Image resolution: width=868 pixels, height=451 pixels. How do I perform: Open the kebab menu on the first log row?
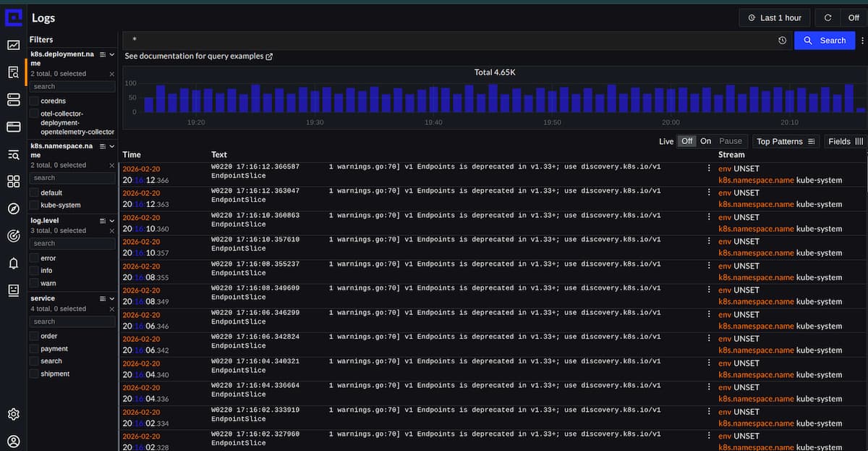pyautogui.click(x=708, y=167)
